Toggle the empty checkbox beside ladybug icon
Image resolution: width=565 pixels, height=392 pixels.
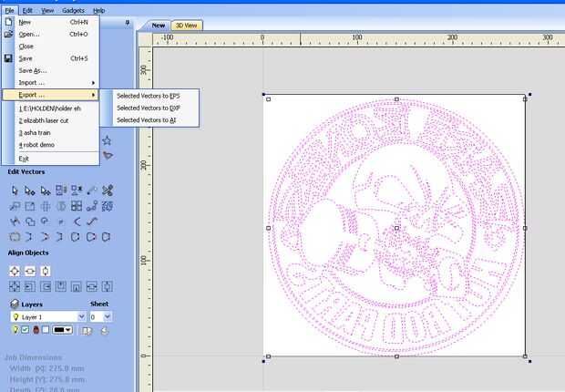point(46,329)
